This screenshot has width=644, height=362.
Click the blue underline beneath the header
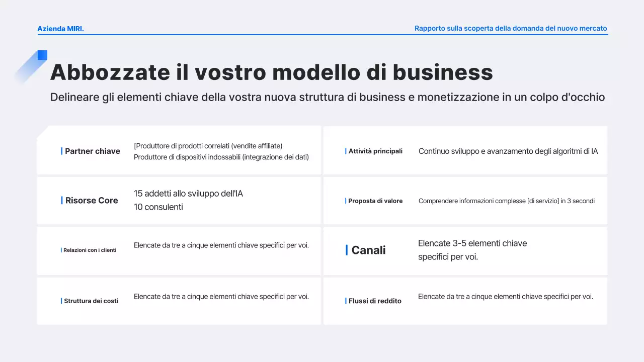click(323, 35)
